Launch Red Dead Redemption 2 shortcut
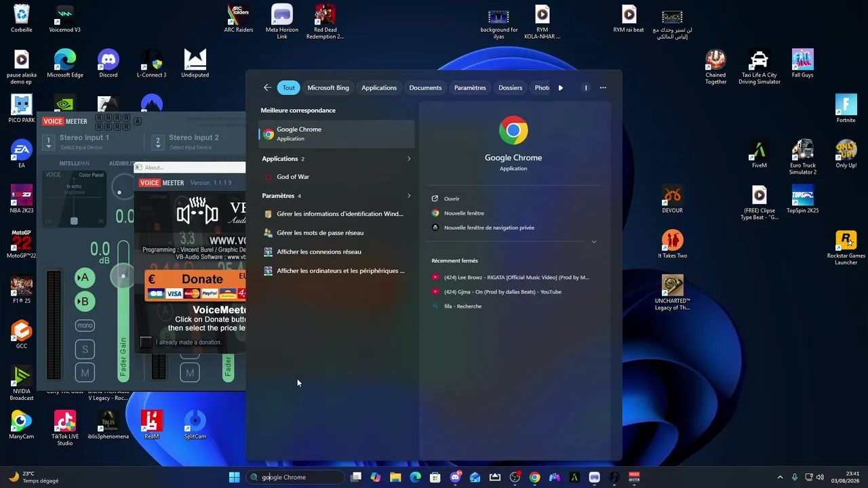 click(325, 22)
